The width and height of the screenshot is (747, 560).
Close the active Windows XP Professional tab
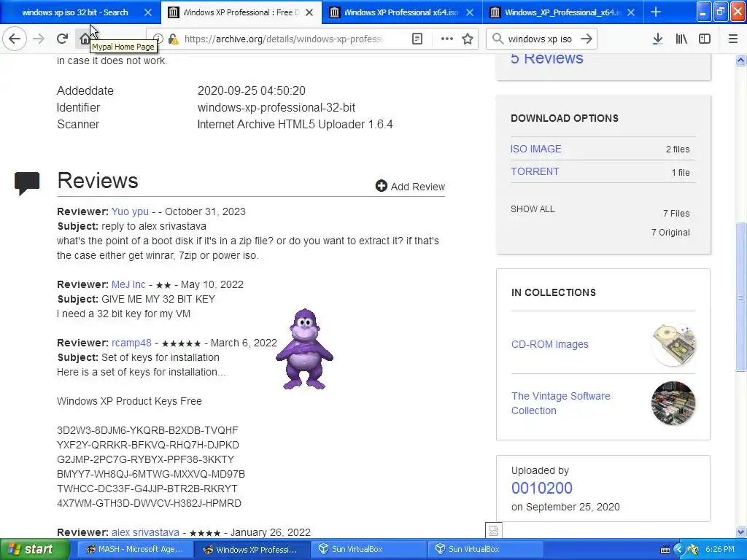pos(309,12)
